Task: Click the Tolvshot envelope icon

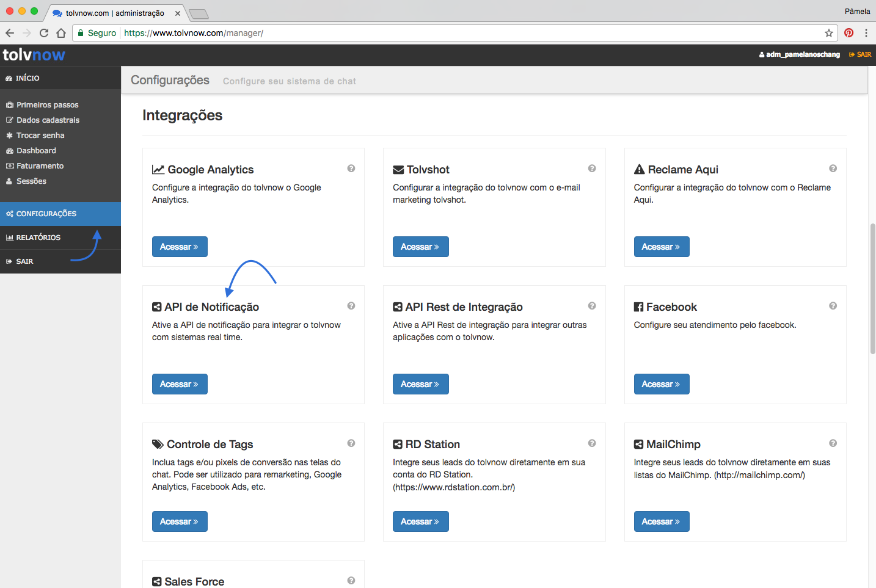Action: tap(398, 170)
